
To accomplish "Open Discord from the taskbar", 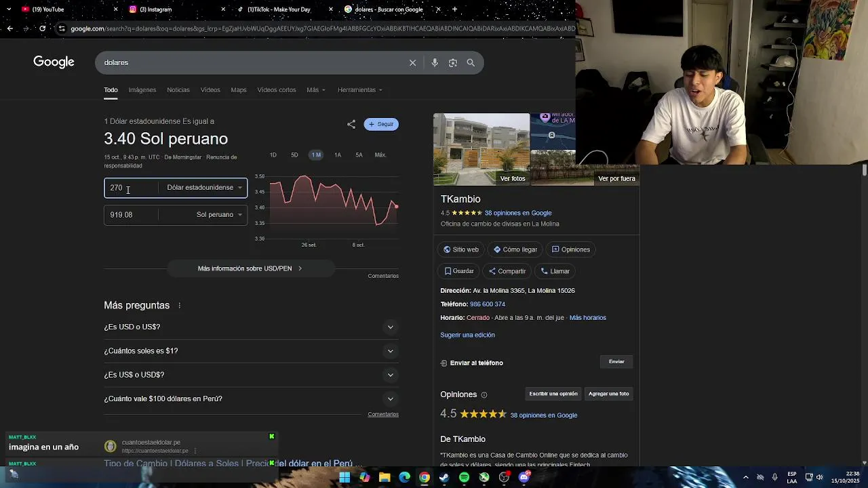I will [x=524, y=477].
